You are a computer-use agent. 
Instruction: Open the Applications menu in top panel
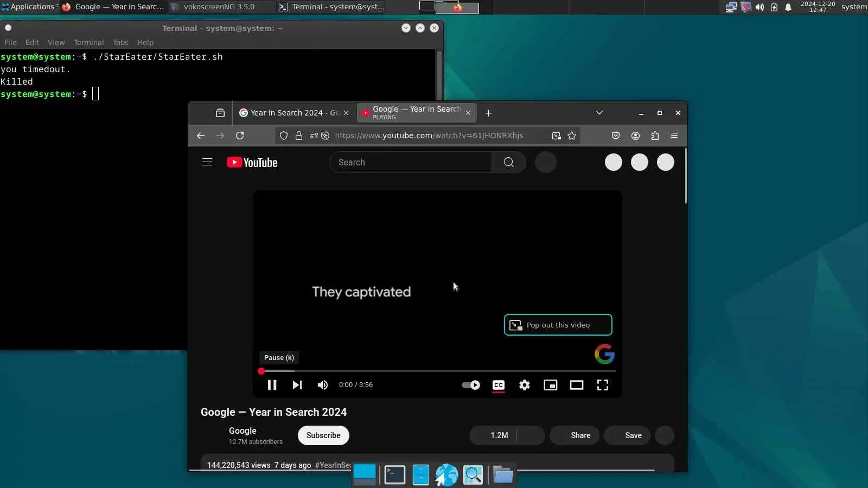(x=30, y=7)
